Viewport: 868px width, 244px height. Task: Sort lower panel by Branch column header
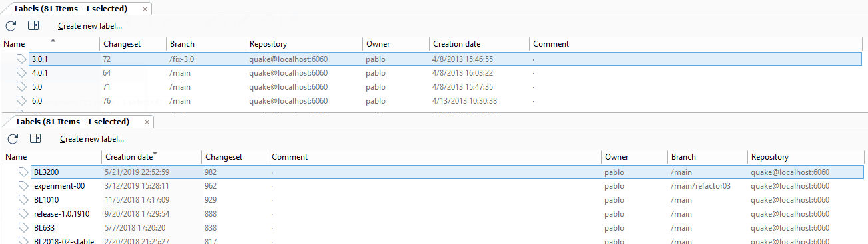707,157
